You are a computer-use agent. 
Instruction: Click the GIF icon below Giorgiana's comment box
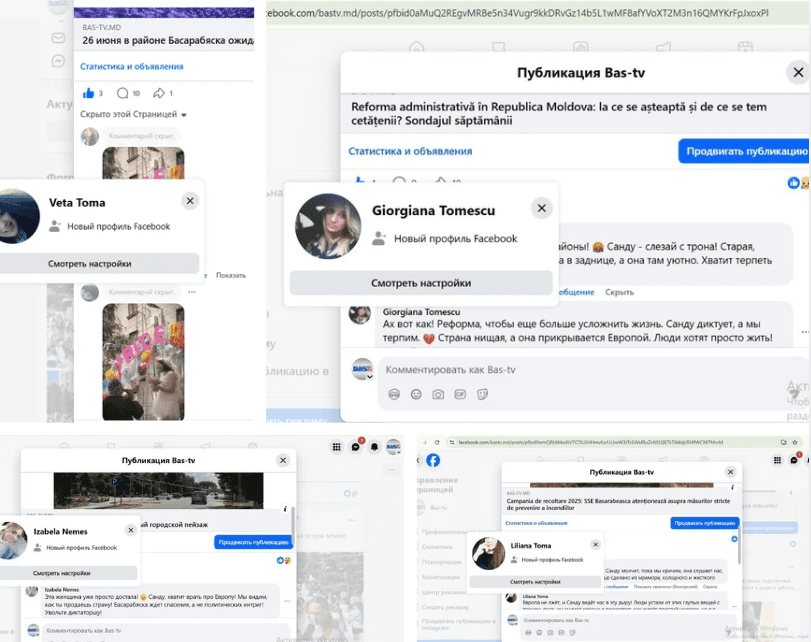460,395
